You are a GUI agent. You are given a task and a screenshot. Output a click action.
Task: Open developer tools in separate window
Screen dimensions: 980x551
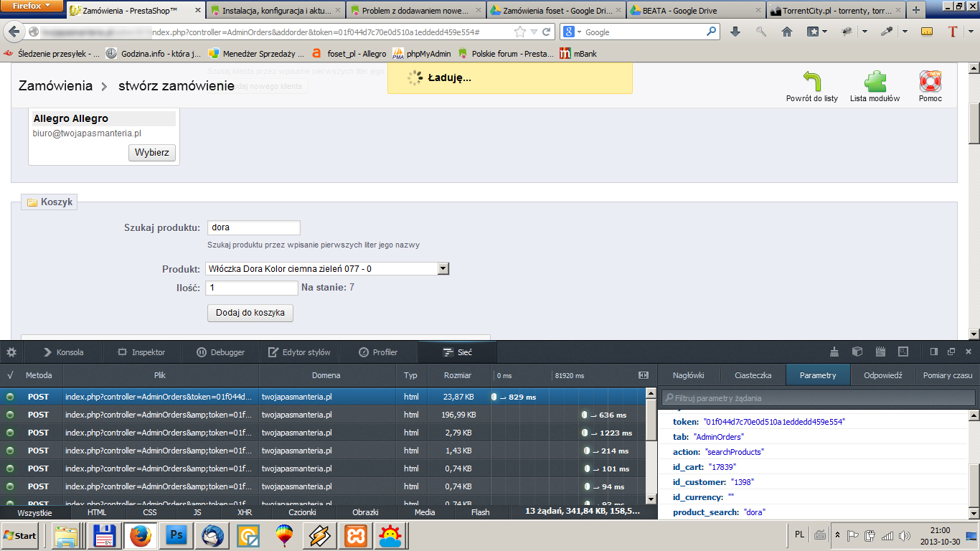(951, 352)
